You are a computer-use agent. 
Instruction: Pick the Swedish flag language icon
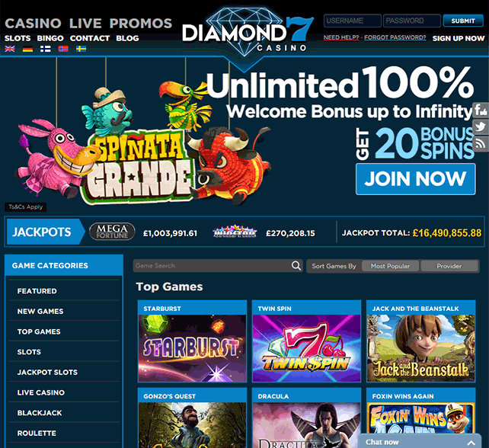tap(81, 49)
